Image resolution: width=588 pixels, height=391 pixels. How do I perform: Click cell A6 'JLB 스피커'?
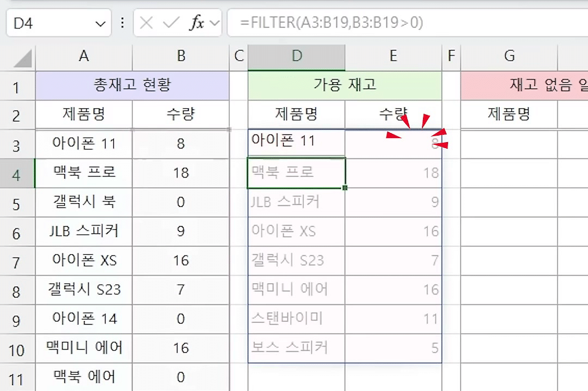coord(84,232)
